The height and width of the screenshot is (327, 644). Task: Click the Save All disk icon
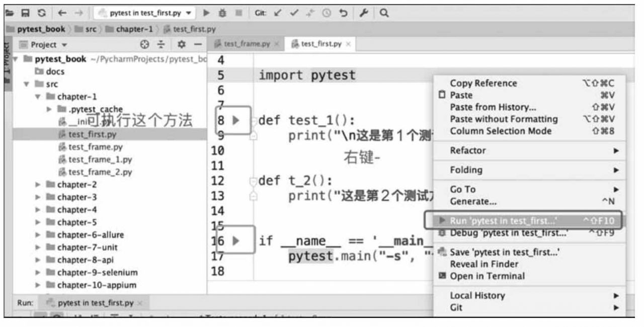point(25,14)
